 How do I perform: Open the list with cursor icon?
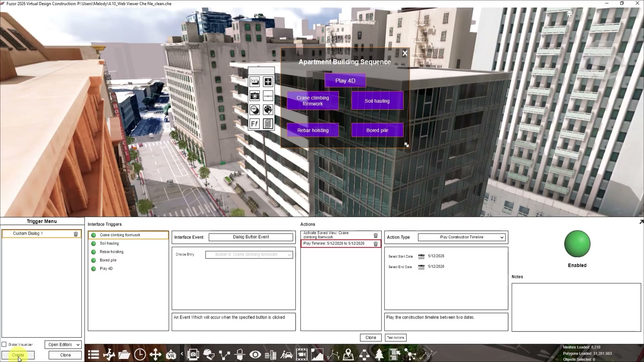[394, 354]
